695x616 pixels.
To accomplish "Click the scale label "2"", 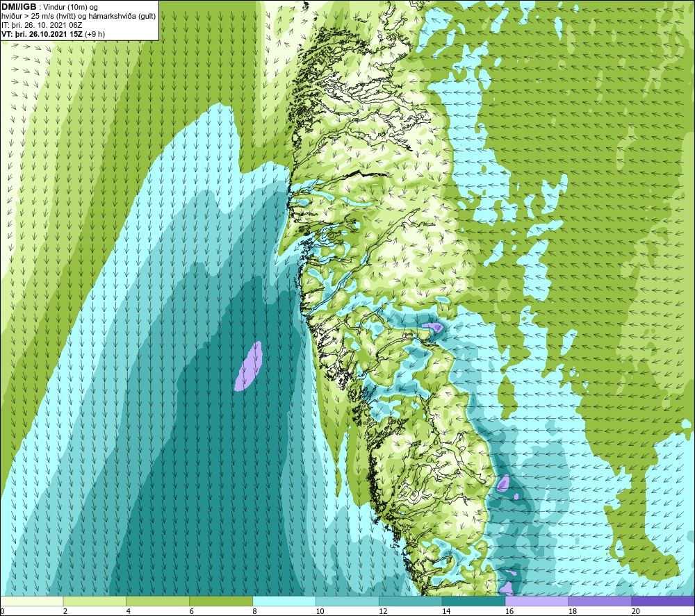I will coord(65,611).
